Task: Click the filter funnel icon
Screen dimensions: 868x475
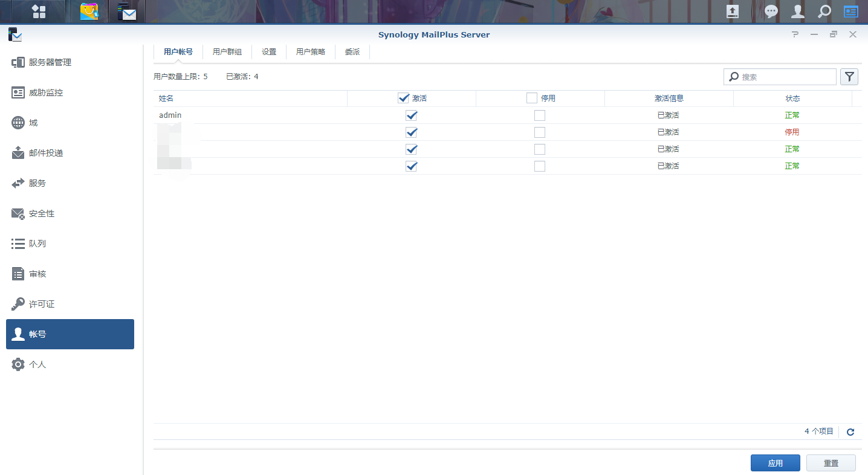Action: (849, 77)
